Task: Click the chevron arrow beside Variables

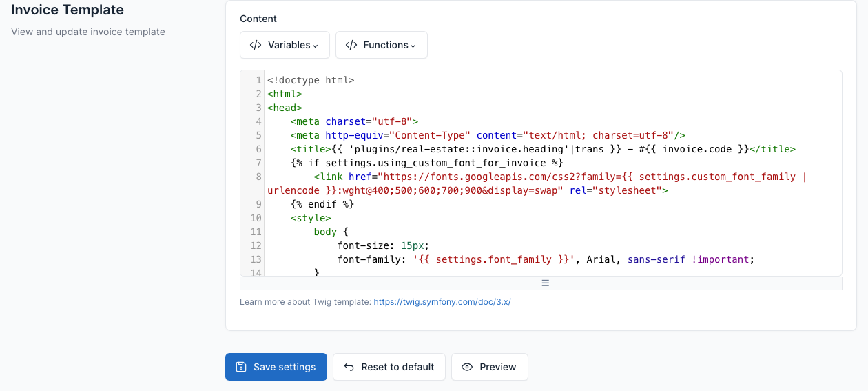Action: (316, 46)
